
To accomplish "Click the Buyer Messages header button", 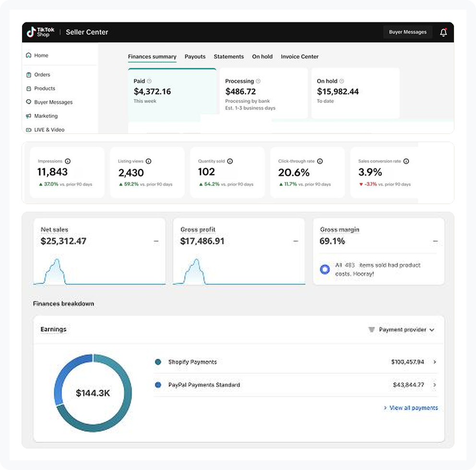I will tap(408, 32).
